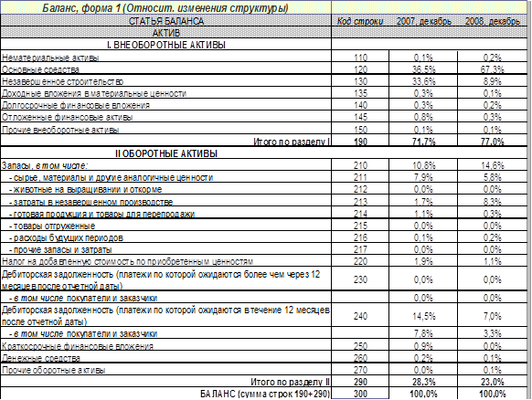
Task: Select the 'Итого по разделу I' cell
Action: click(x=166, y=141)
